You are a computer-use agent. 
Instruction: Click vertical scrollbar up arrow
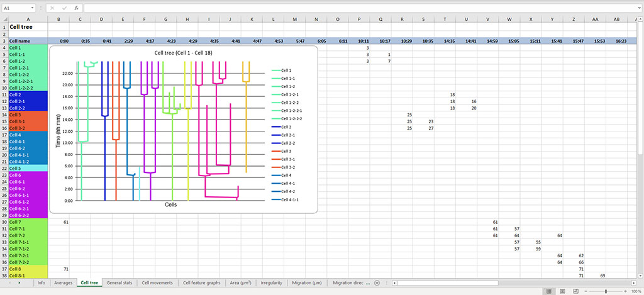[x=641, y=19]
